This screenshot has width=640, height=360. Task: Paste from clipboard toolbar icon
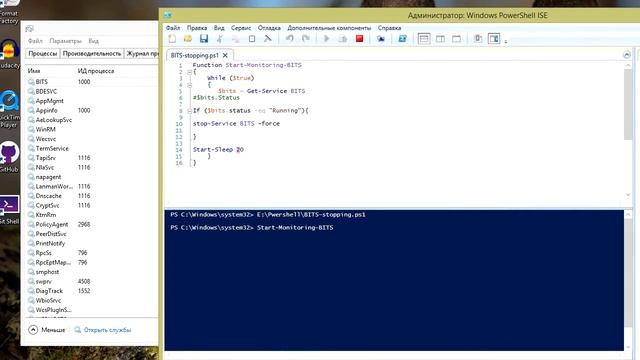coord(252,39)
